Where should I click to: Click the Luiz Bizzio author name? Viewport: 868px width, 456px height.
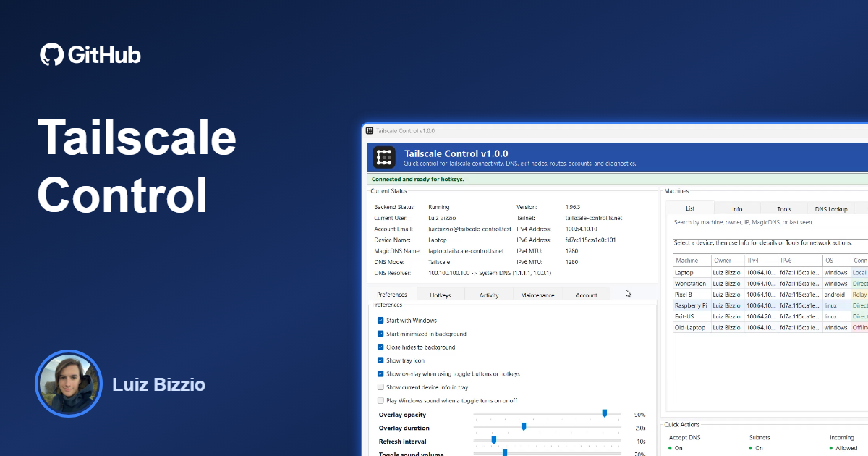(x=158, y=384)
